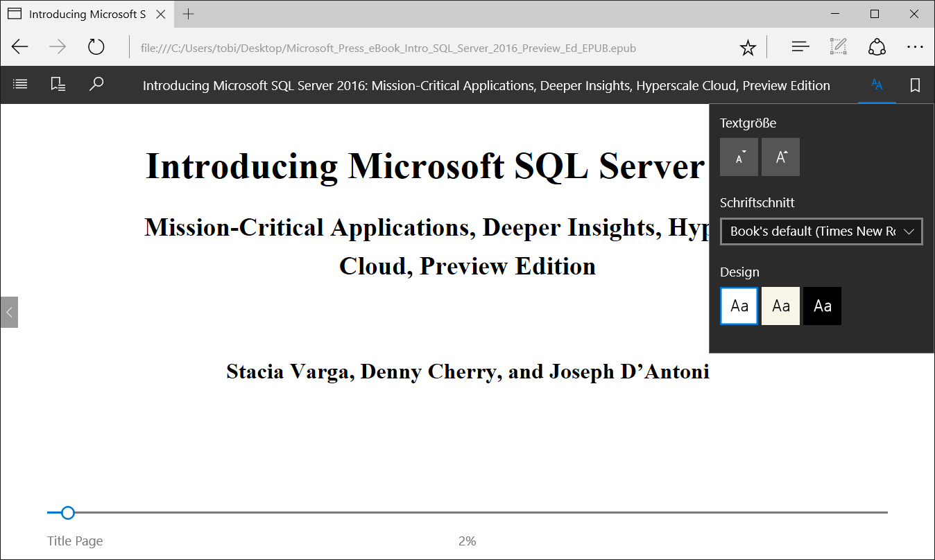Select the white light theme swatch
This screenshot has height=560, width=935.
(739, 306)
